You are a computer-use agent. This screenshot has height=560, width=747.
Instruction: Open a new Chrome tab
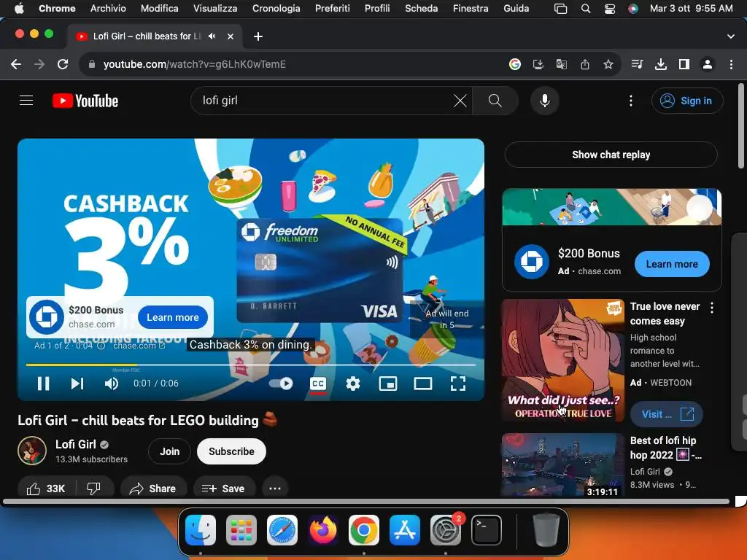(x=258, y=36)
